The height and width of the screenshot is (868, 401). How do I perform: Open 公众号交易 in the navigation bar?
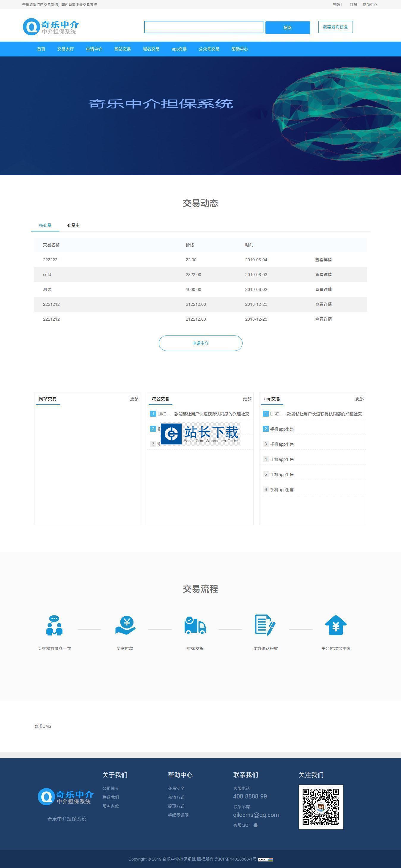(209, 49)
